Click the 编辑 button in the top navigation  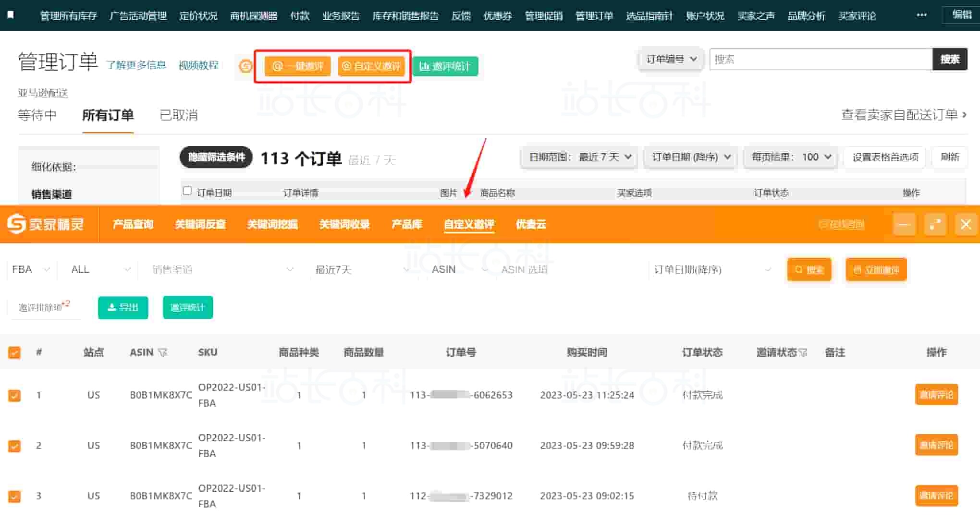(x=961, y=15)
